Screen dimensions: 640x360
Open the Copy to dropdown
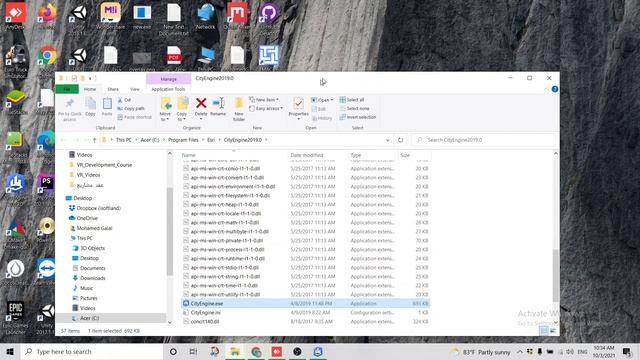click(x=182, y=109)
